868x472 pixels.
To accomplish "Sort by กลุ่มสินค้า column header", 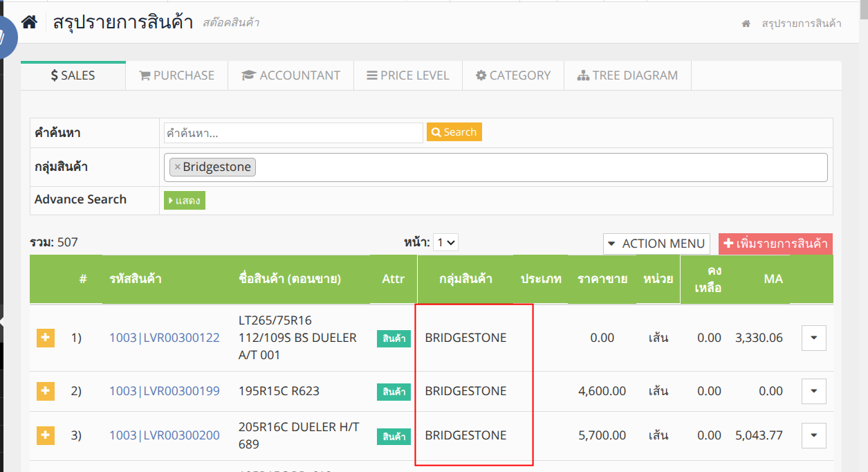I will pyautogui.click(x=465, y=280).
